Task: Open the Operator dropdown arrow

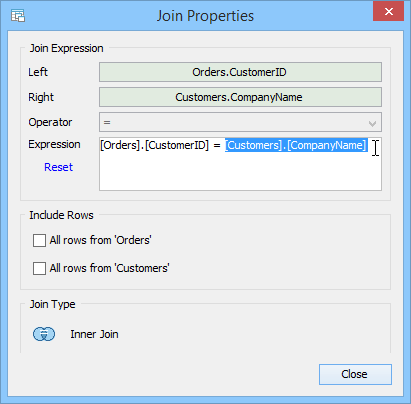Action: coord(372,123)
